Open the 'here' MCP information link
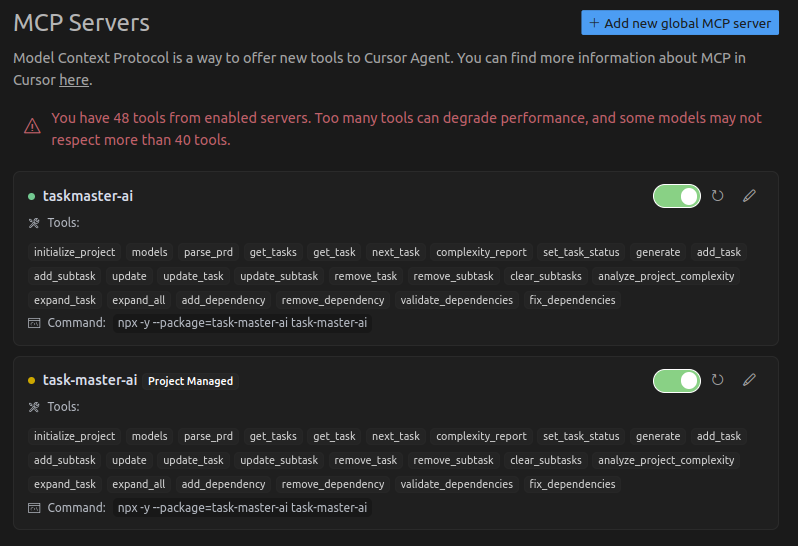 coord(74,80)
